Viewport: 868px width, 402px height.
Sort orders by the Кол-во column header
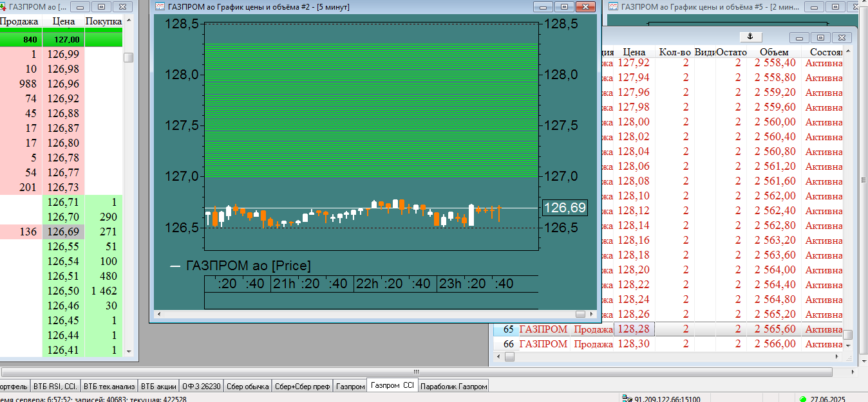pos(674,51)
